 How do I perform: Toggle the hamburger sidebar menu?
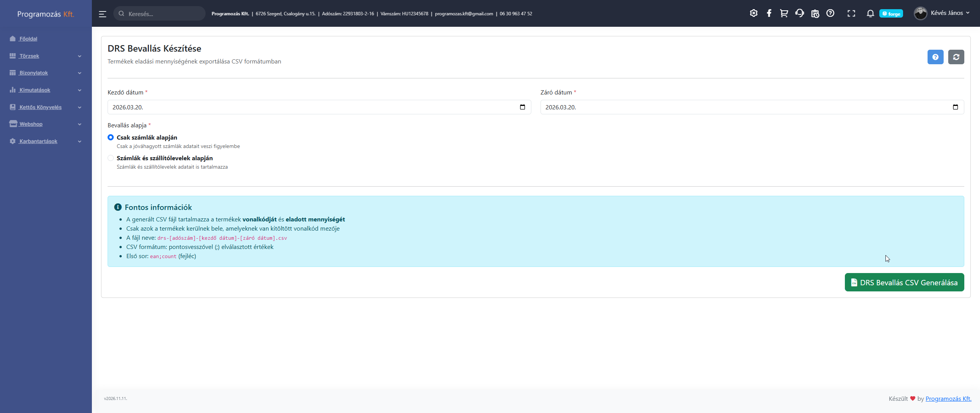coord(103,14)
